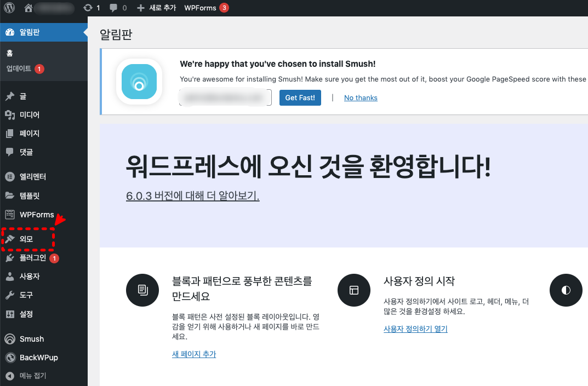The height and width of the screenshot is (386, 588).
Task: Click the email input field in the Smush banner
Action: [225, 97]
